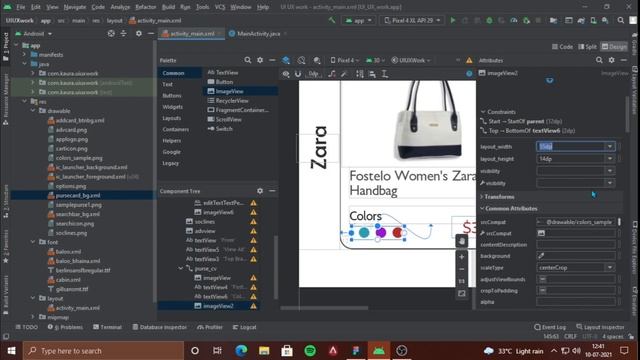Zoom out on design canvas with minus
The width and height of the screenshot is (640, 360).
point(462,269)
